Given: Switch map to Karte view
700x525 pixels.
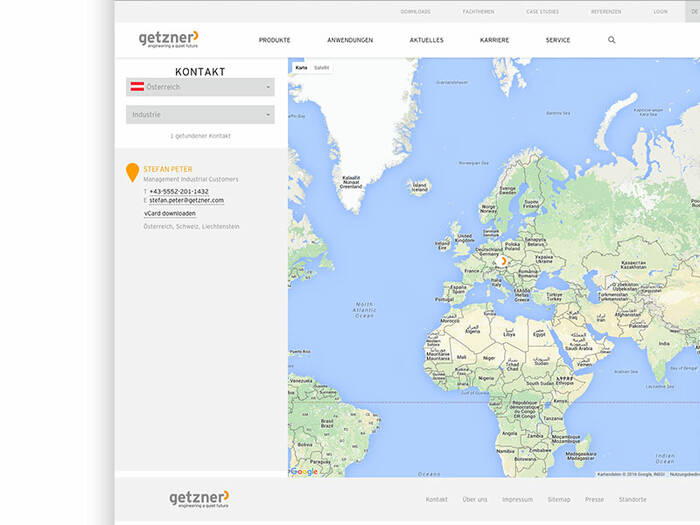Looking at the screenshot, I should click(x=301, y=67).
